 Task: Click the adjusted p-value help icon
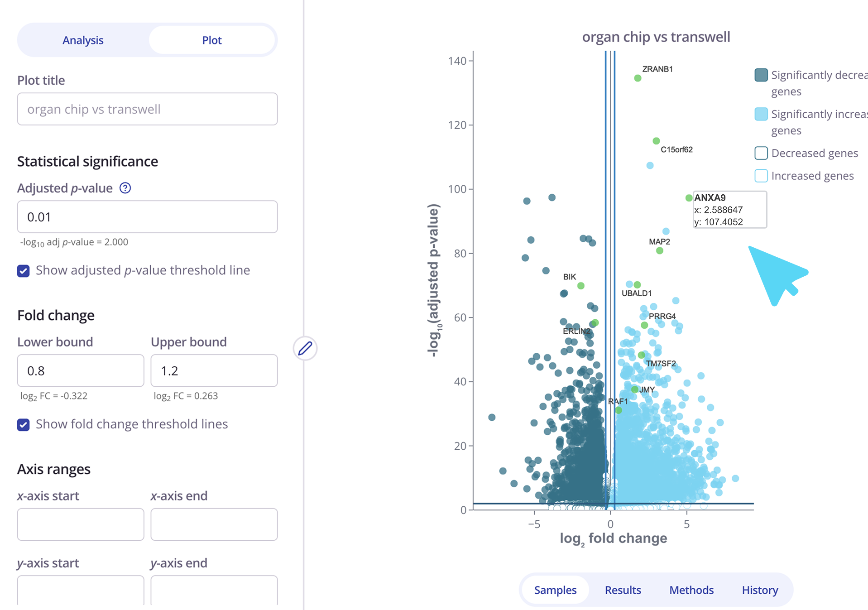click(125, 188)
